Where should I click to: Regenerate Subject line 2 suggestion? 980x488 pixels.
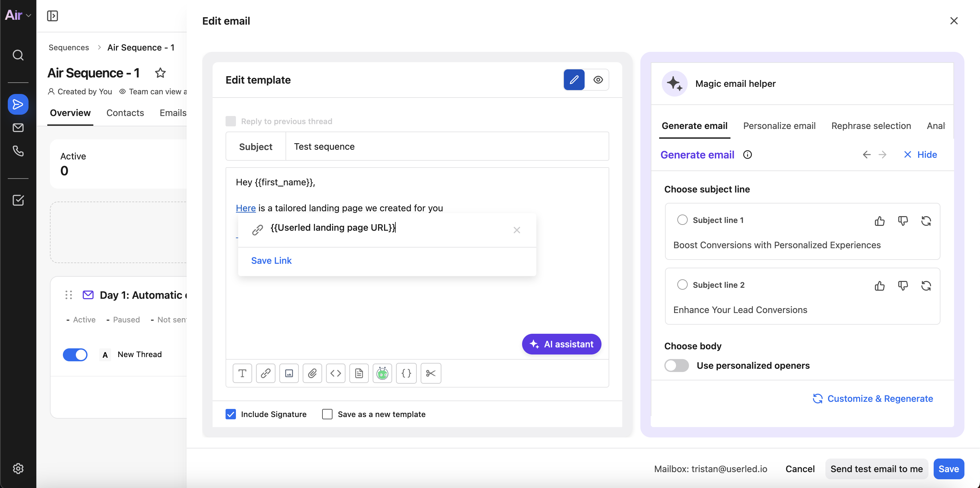click(926, 285)
